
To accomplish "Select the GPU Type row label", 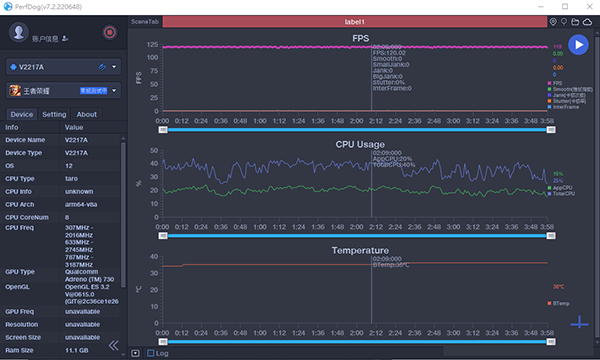I will tap(20, 272).
